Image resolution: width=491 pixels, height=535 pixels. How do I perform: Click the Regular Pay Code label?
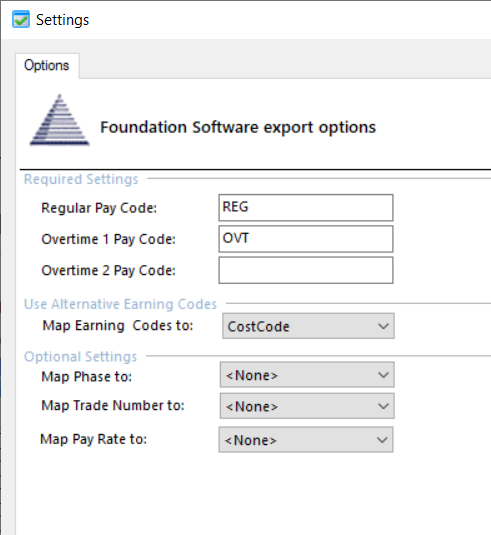tap(99, 208)
